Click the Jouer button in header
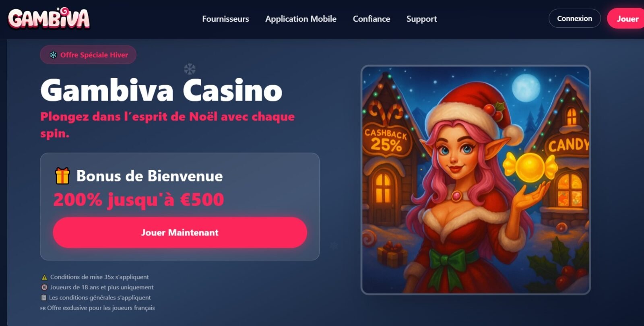This screenshot has width=644, height=326. point(626,19)
